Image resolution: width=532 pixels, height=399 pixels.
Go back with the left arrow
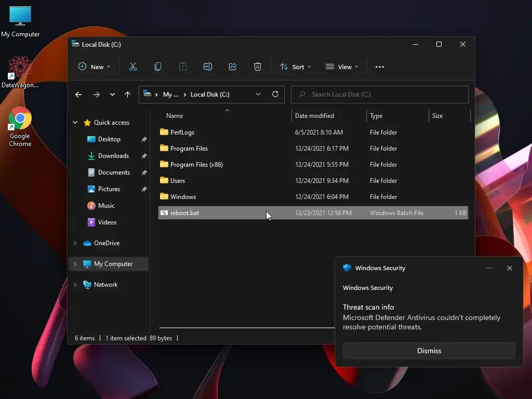(x=78, y=95)
